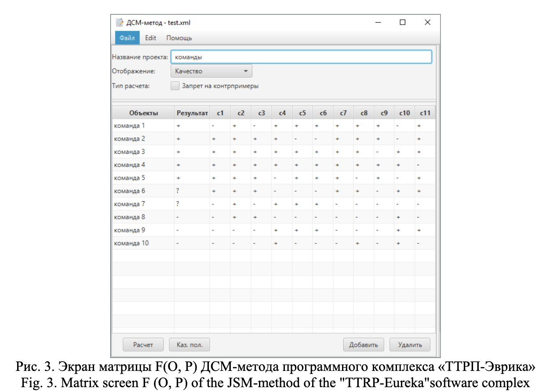Open the Отображение dropdown showing Качество

click(211, 71)
